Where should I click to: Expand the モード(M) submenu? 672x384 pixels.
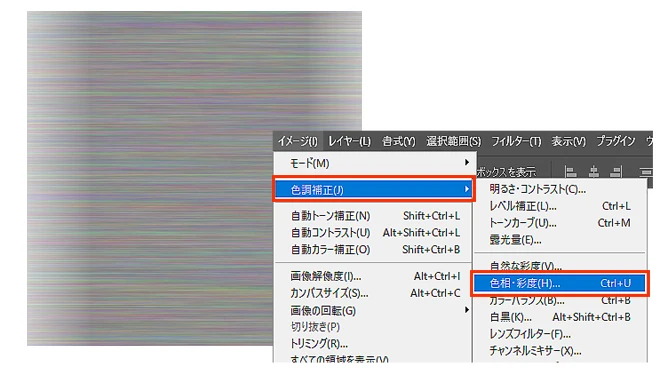click(x=374, y=163)
